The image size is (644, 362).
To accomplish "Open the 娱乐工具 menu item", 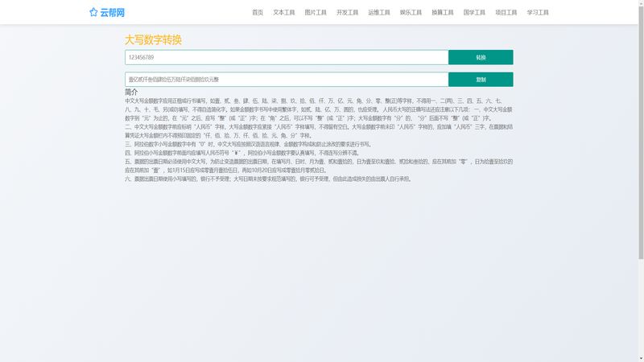I will coord(411,13).
